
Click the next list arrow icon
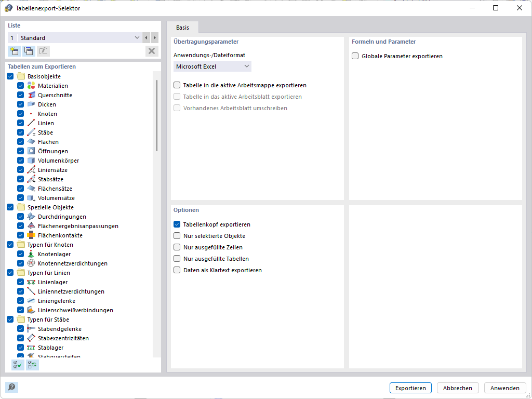click(x=154, y=38)
